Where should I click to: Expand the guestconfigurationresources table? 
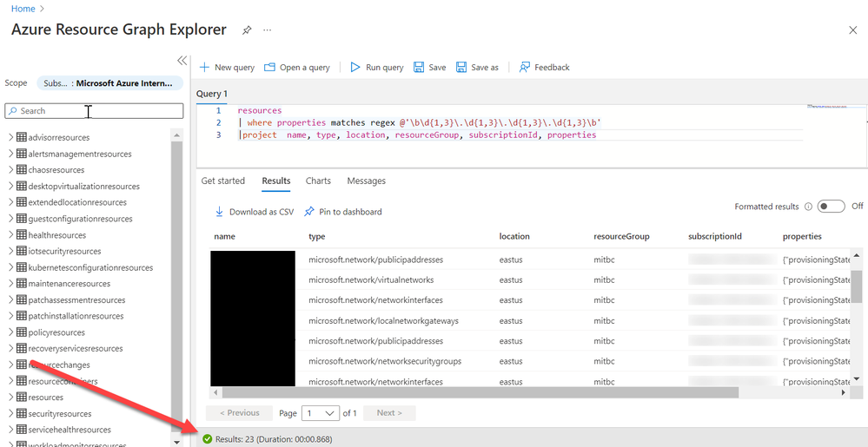pyautogui.click(x=10, y=218)
